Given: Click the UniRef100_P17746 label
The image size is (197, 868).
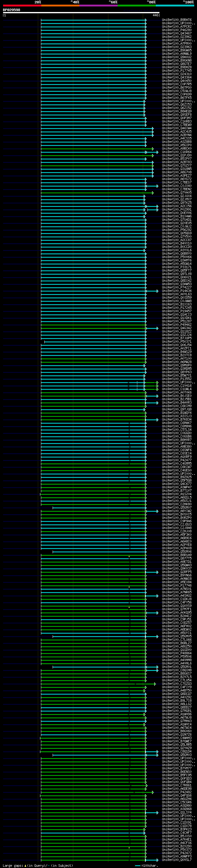Looking at the screenshot, I should coord(177,586).
